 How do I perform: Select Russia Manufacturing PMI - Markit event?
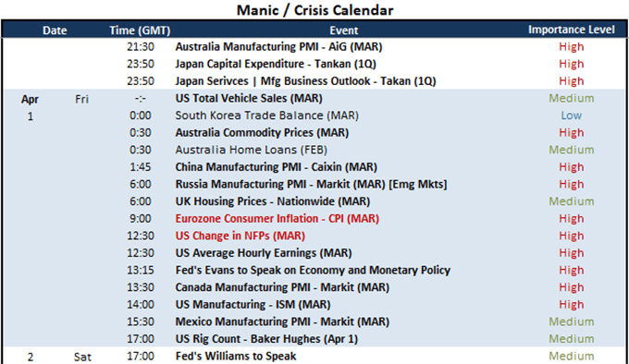point(311,184)
